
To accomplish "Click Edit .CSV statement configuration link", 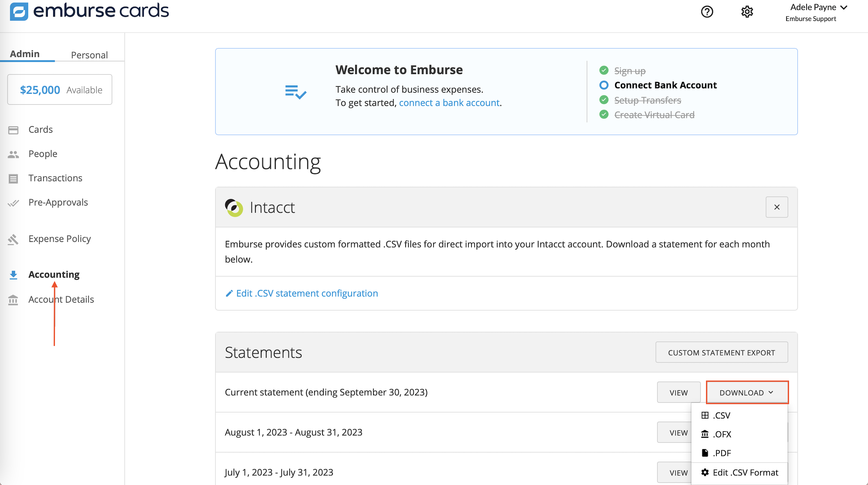I will pos(307,293).
